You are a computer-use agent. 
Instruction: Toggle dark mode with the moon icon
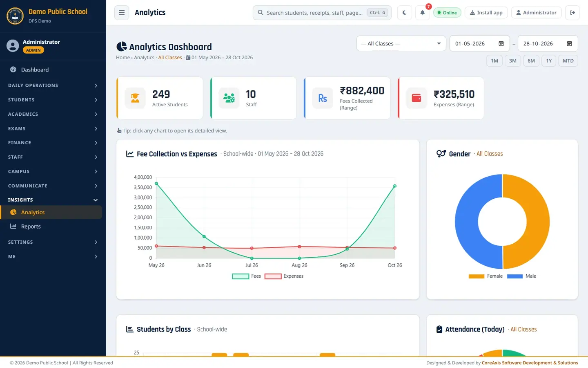(x=405, y=13)
